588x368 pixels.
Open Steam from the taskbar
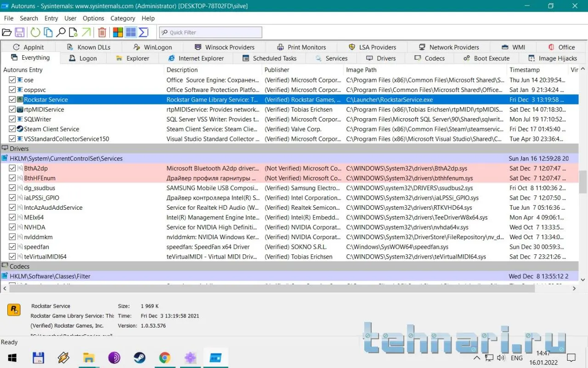pos(139,358)
